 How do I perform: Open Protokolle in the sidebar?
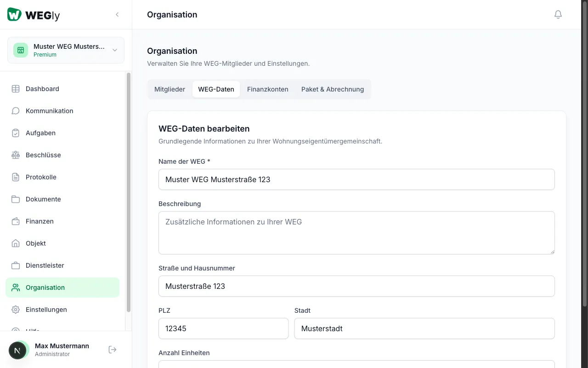[41, 177]
